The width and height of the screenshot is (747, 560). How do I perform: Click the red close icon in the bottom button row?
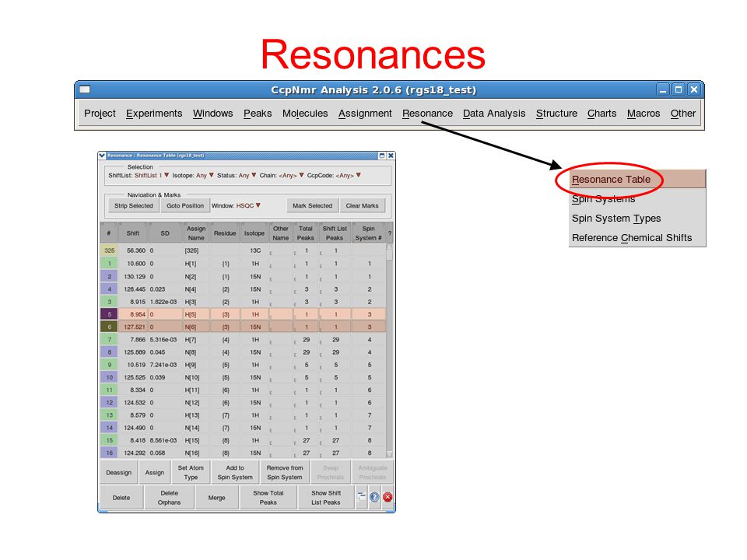click(388, 497)
